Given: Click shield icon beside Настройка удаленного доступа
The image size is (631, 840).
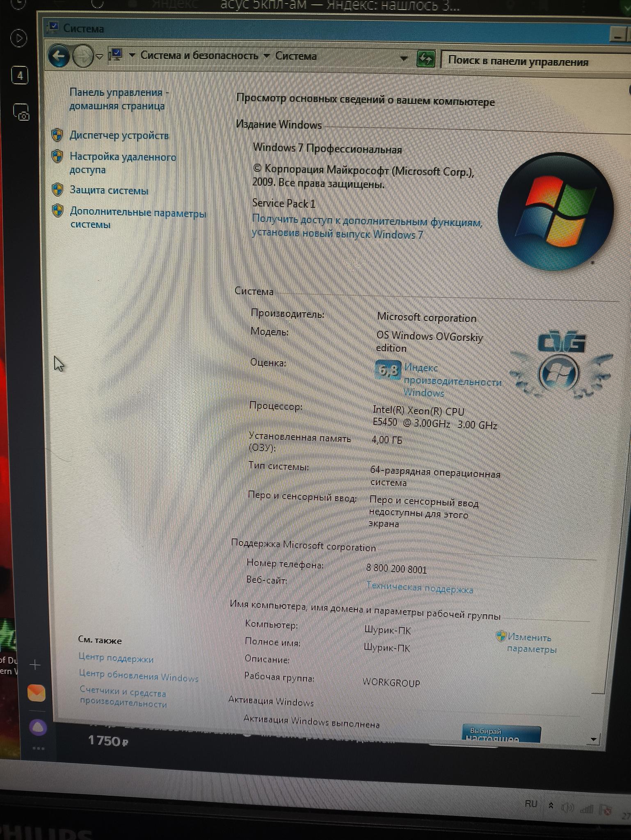Looking at the screenshot, I should click(57, 156).
